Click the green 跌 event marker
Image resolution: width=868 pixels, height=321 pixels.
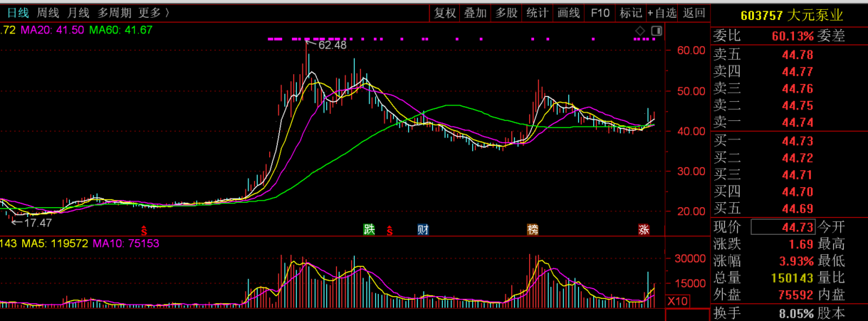coord(369,229)
